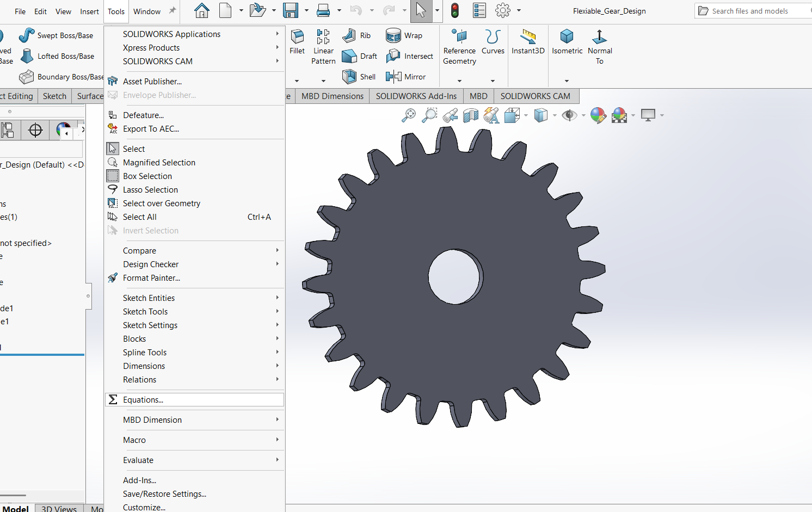Screen dimensions: 812x512
Task: Create a new document with the New icon
Action: click(225, 10)
